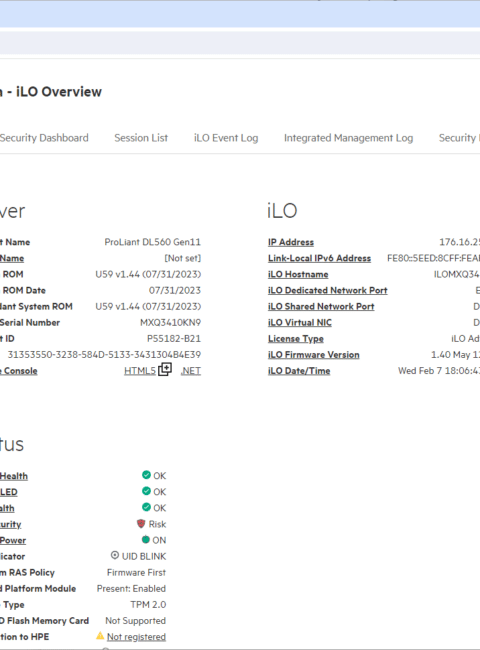Select UUID 31353550-3238-584D-5133-3431304B4E39
480x650 pixels.
click(x=104, y=355)
